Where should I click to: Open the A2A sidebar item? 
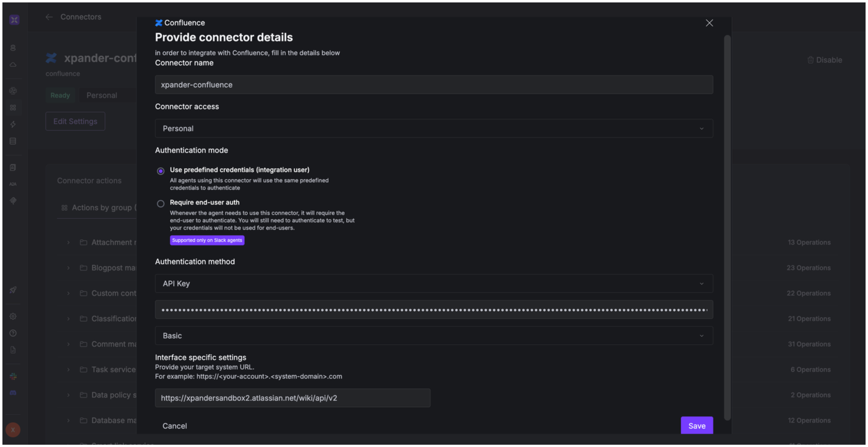click(13, 184)
